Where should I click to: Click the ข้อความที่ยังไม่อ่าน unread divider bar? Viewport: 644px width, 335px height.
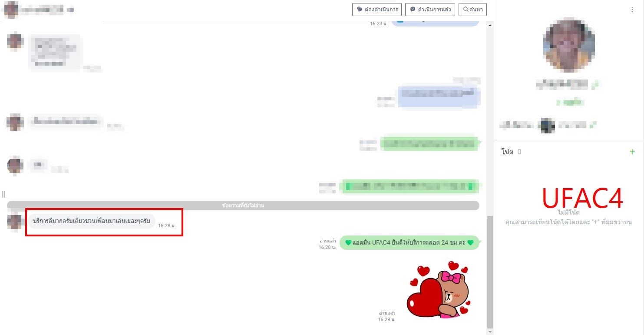point(243,206)
